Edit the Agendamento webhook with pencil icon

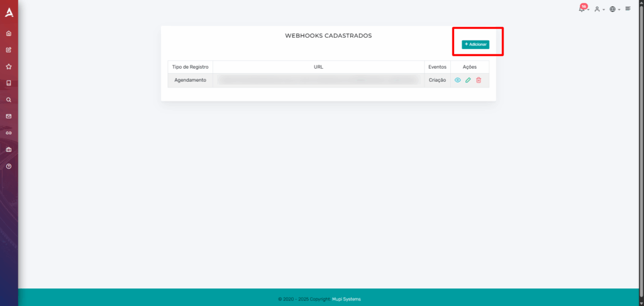tap(468, 80)
